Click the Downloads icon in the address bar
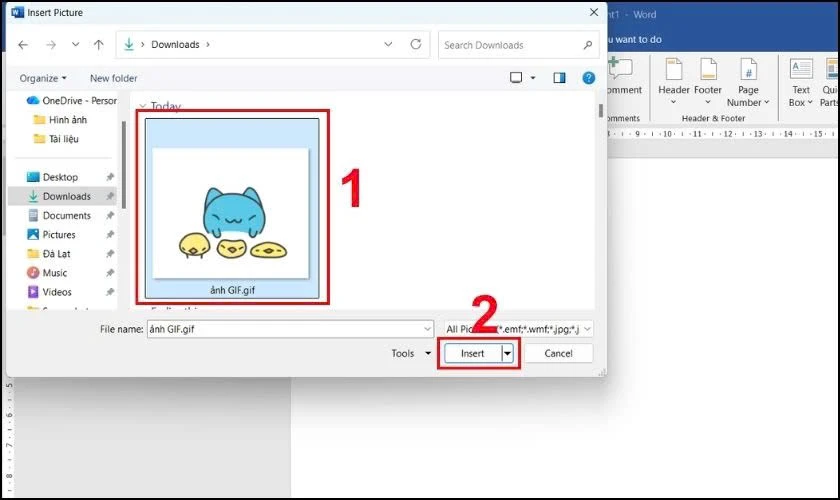The image size is (840, 500). pyautogui.click(x=129, y=44)
